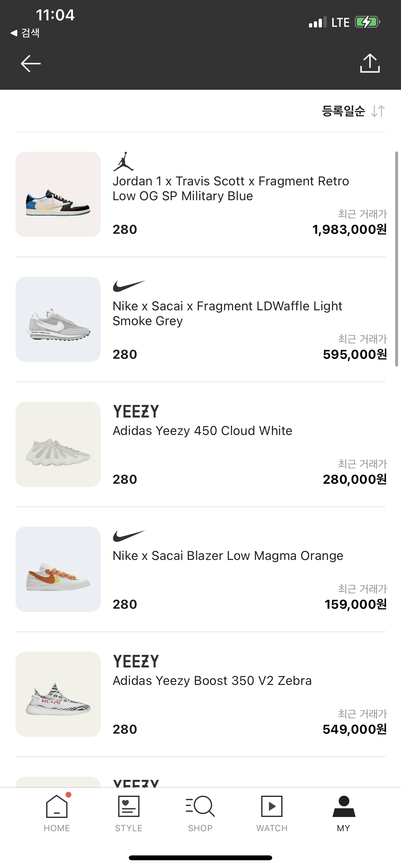Tap the 1,983,000원 recent price
This screenshot has width=401, height=868.
coord(349,230)
